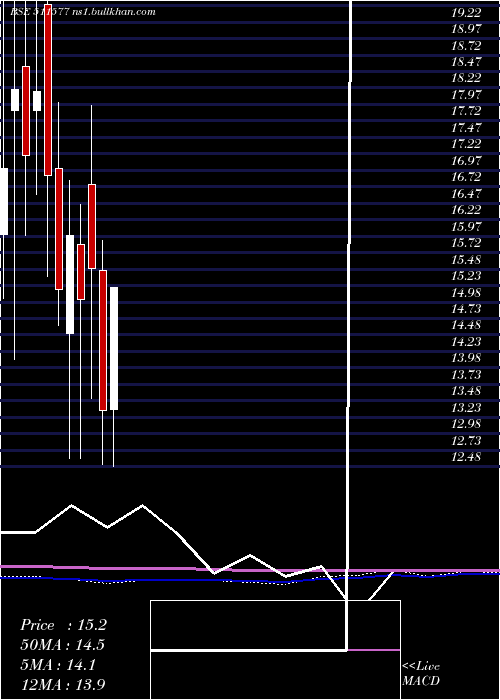Screen dimensions: 500x700
Task: Click the 13.73 price axis label
Action: coord(466,375)
